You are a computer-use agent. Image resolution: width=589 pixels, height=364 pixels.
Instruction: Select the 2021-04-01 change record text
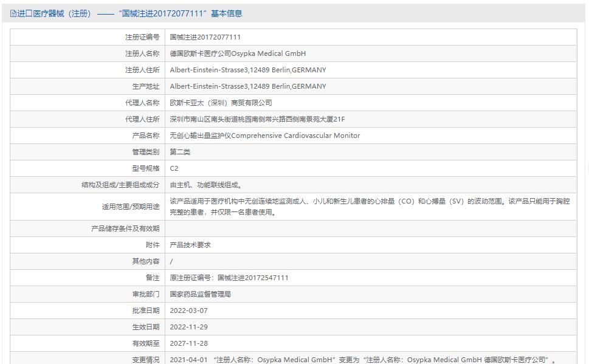[x=363, y=360]
